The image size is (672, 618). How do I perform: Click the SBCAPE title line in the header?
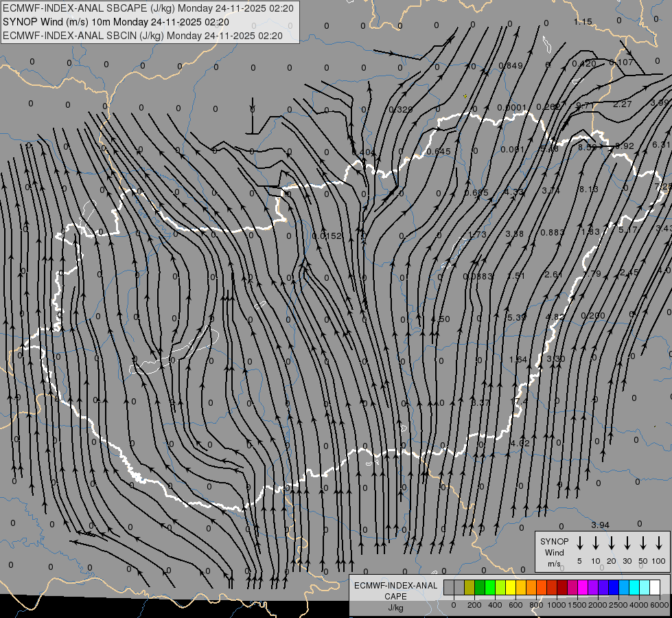[x=148, y=8]
